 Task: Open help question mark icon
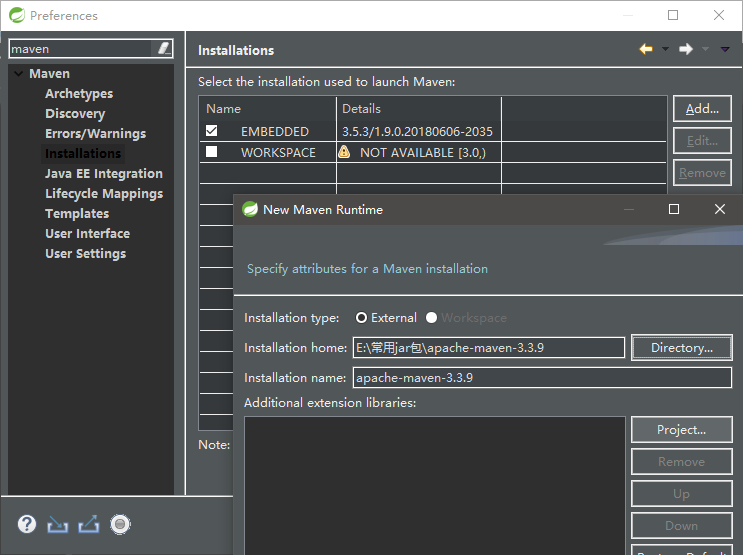27,524
